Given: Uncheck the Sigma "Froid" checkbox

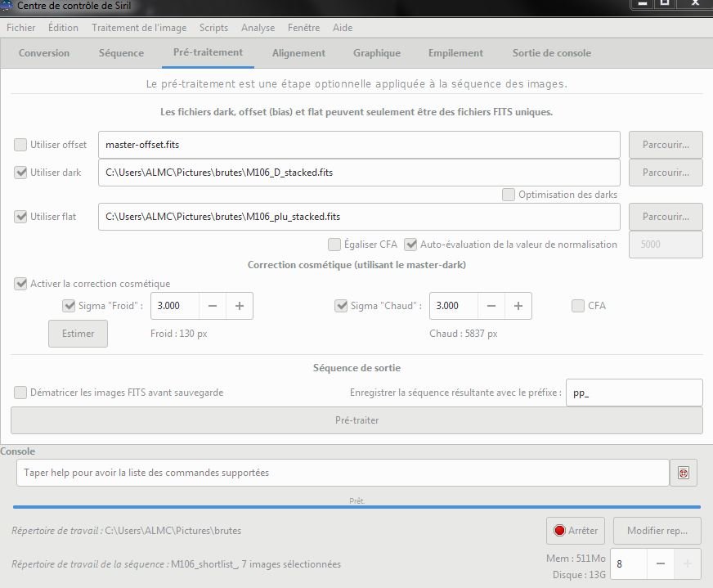Looking at the screenshot, I should (x=69, y=306).
